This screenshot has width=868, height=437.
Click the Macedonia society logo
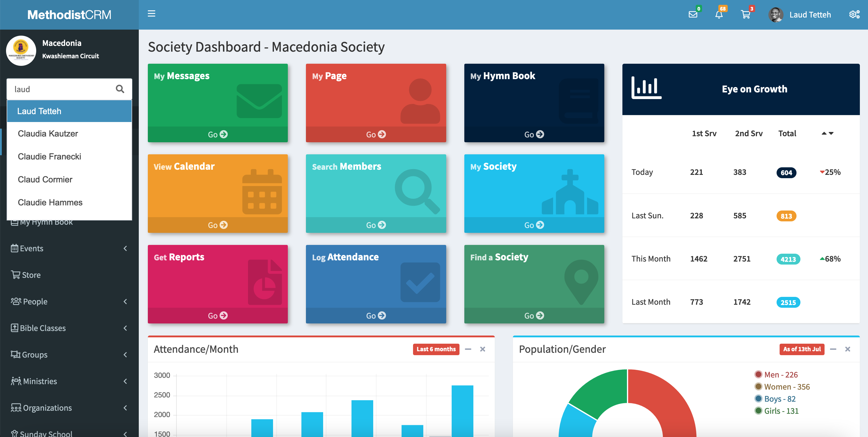coord(21,50)
